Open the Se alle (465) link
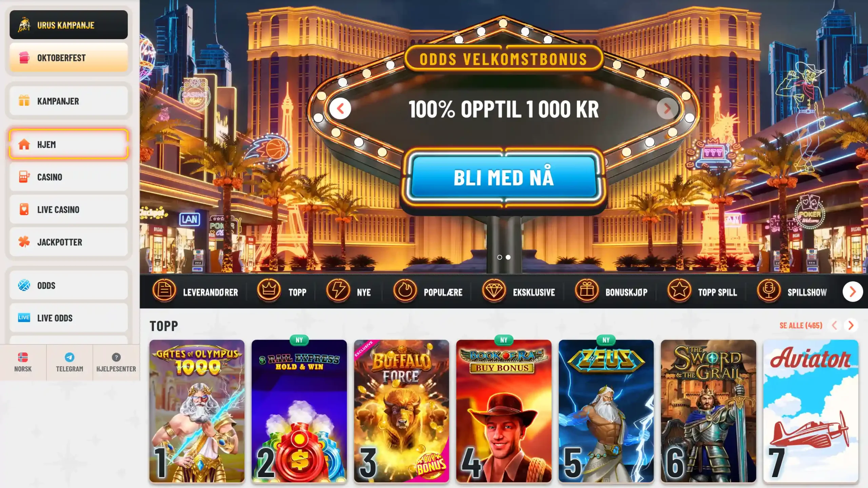Image resolution: width=868 pixels, height=488 pixels. (801, 326)
